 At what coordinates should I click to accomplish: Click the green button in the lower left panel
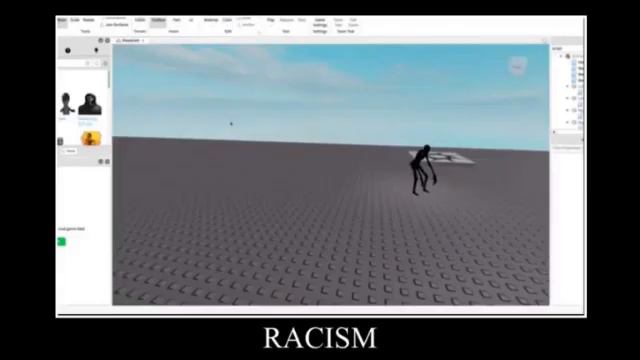[62, 242]
